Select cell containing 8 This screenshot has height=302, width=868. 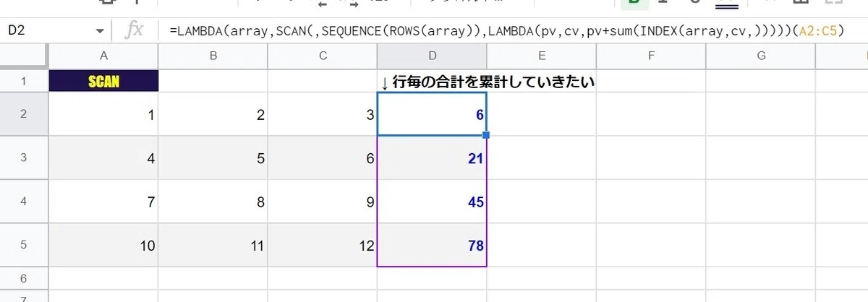[213, 202]
